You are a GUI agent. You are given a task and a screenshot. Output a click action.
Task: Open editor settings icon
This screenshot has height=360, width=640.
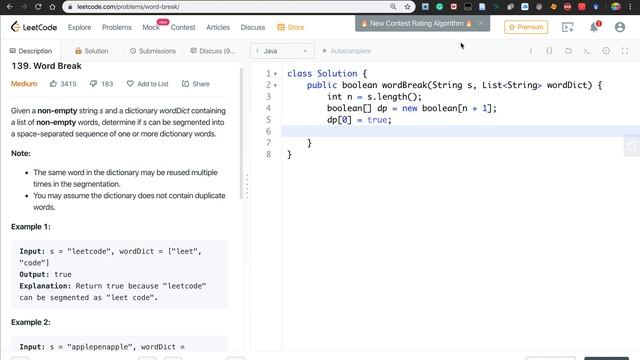click(x=606, y=51)
